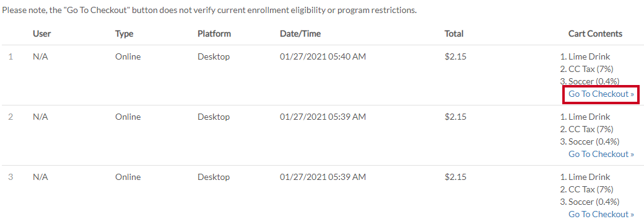Select row number 1
Viewport: 644px width, 224px height.
11,57
